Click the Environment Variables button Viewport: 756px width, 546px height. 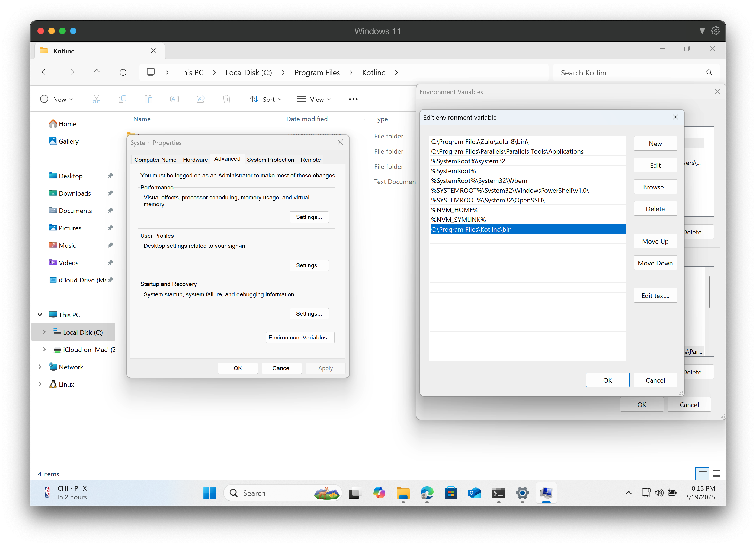(300, 337)
